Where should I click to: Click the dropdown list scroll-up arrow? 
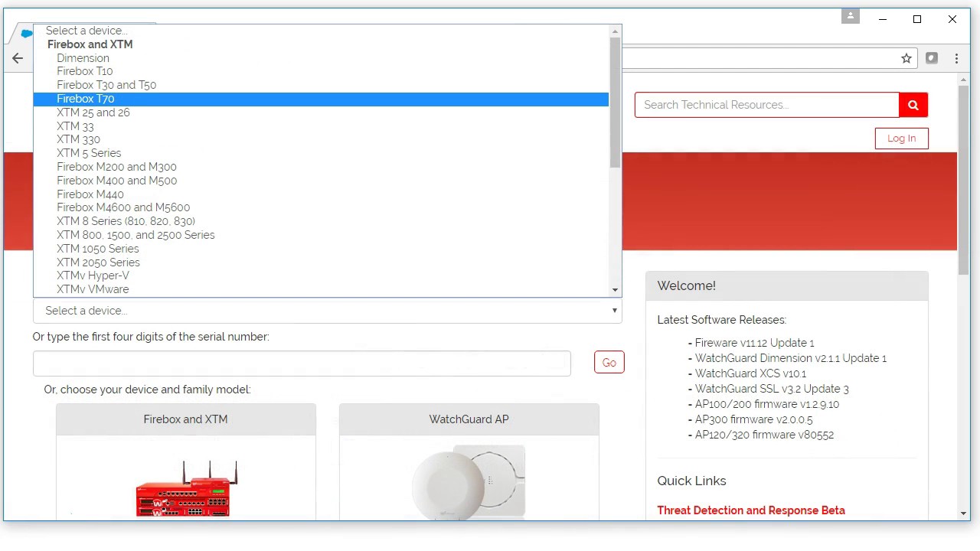[x=615, y=31]
